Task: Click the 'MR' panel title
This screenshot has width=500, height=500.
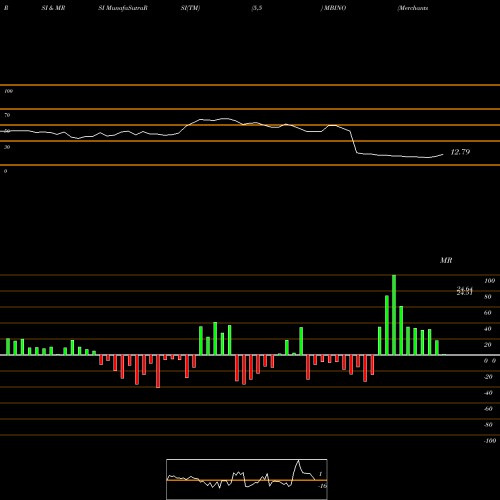Action: [x=446, y=260]
